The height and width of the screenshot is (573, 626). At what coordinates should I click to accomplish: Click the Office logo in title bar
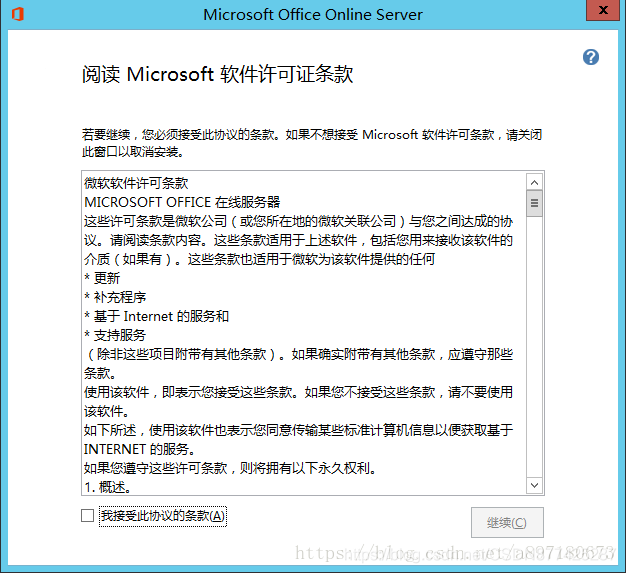point(18,14)
